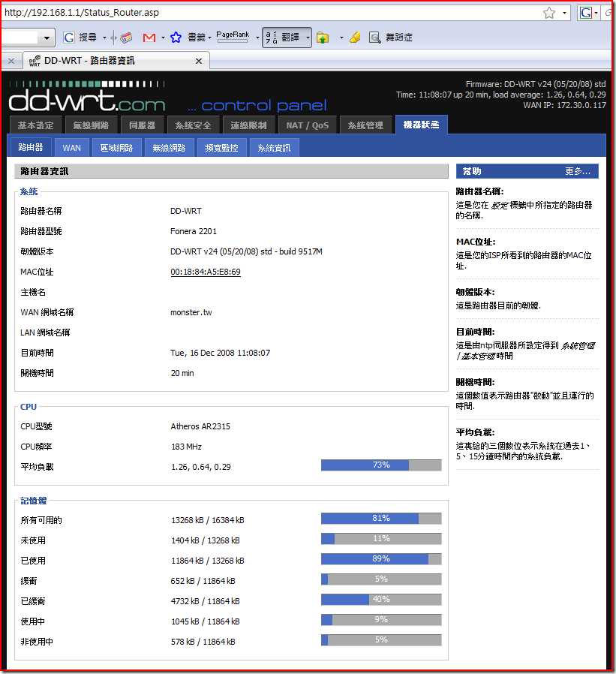Click the firmware version build 9517M text
This screenshot has height=674, width=616.
(246, 251)
